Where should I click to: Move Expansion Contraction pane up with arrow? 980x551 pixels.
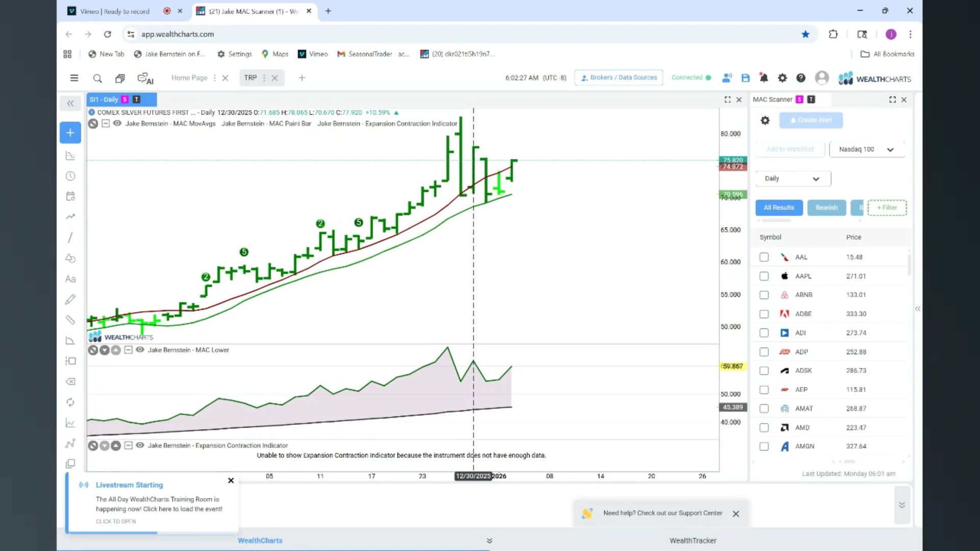(x=116, y=445)
